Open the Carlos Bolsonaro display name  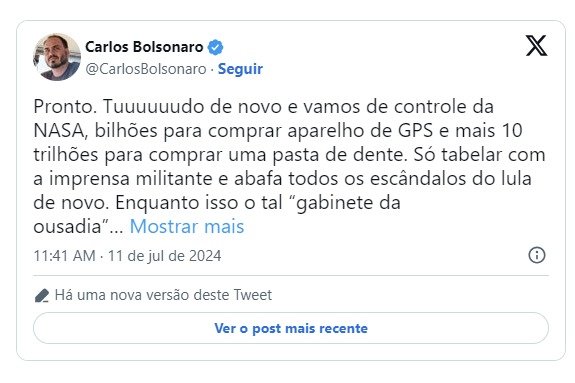(x=144, y=47)
